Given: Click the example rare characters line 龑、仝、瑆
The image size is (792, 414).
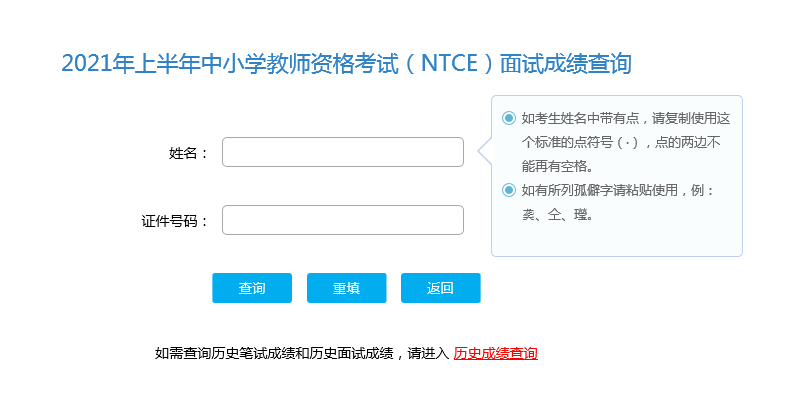Looking at the screenshot, I should tap(557, 215).
